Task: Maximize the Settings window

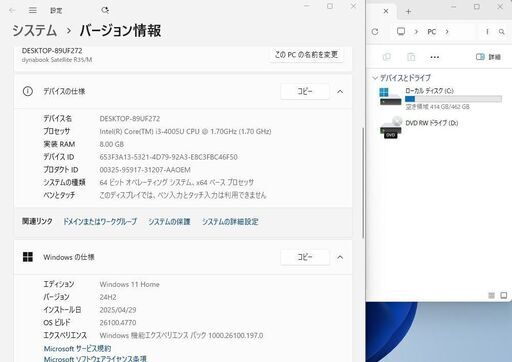Action: coord(330,6)
